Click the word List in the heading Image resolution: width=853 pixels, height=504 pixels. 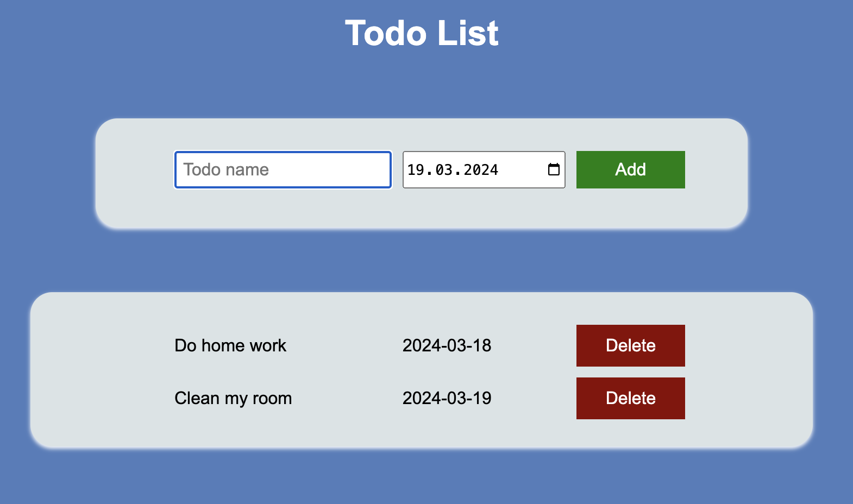pyautogui.click(x=468, y=33)
